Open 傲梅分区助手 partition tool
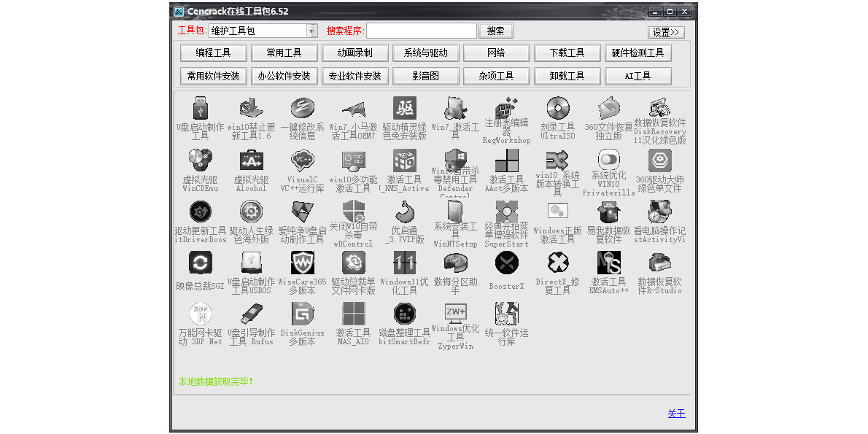868x434 pixels. [x=455, y=263]
